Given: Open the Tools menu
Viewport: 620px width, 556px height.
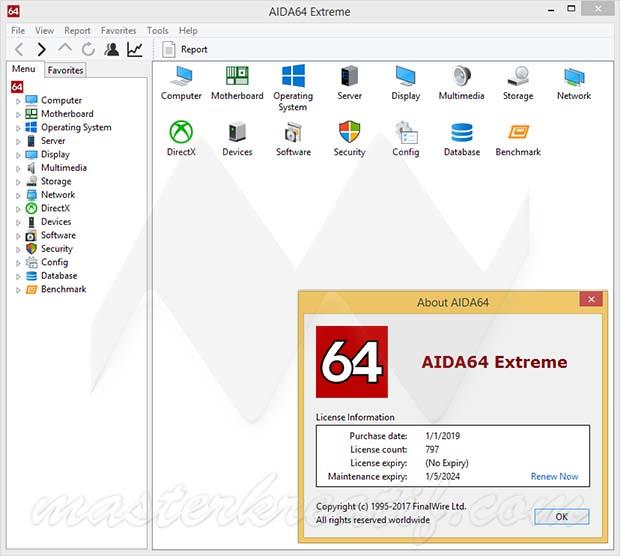Looking at the screenshot, I should click(x=157, y=30).
